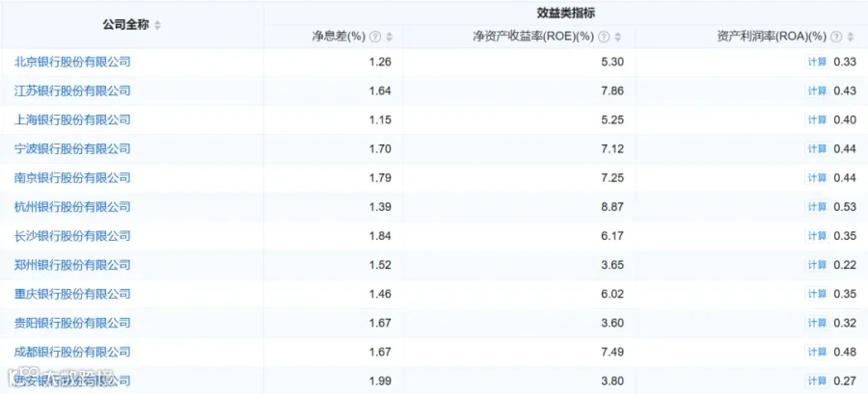
Task: Select ROA value 0.33 for 北京银行
Action: [x=845, y=62]
